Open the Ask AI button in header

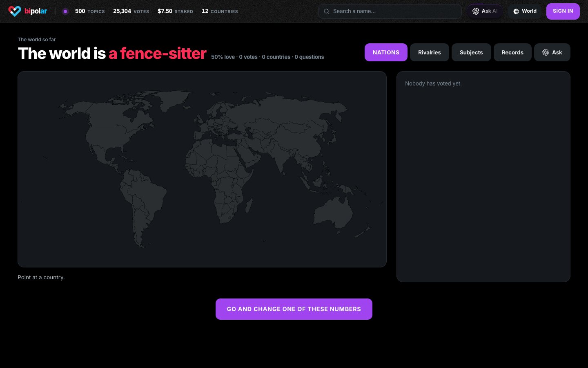(485, 11)
